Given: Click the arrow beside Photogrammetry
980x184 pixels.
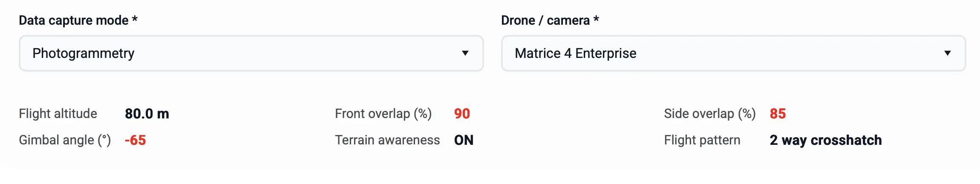Looking at the screenshot, I should [x=465, y=53].
